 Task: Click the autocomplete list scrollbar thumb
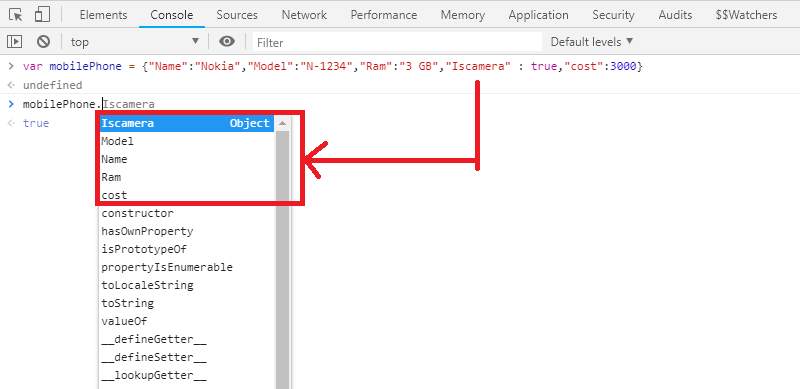(x=282, y=260)
